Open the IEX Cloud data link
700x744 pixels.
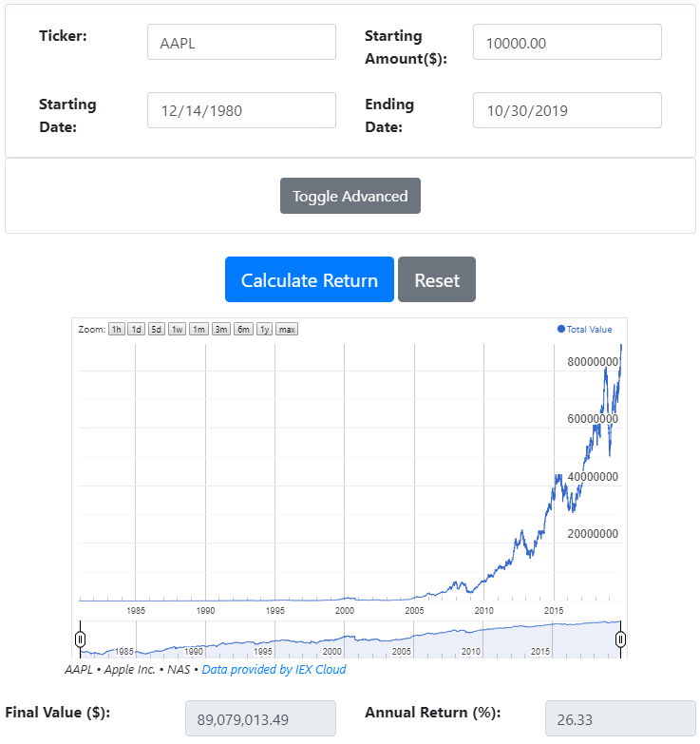[274, 670]
